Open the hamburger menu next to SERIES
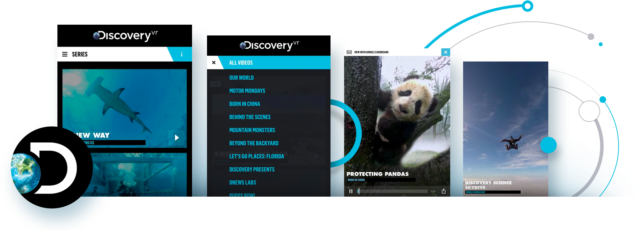 pos(65,54)
